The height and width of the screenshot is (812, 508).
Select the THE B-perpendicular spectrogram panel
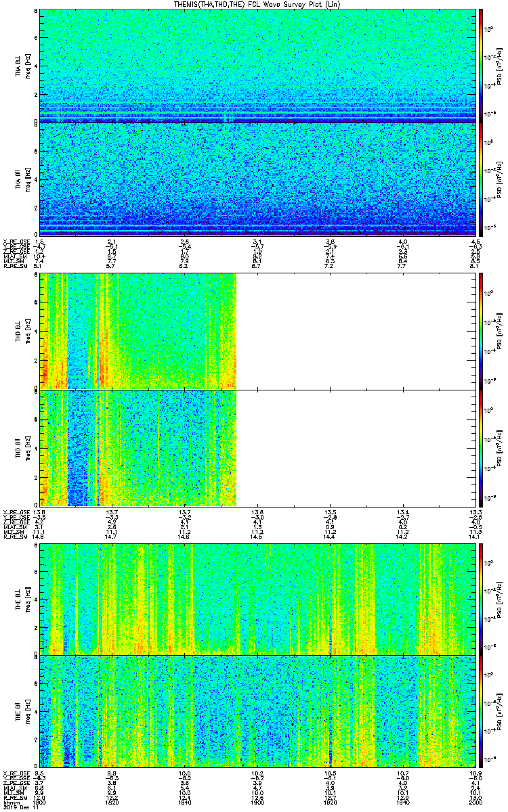pos(258,598)
